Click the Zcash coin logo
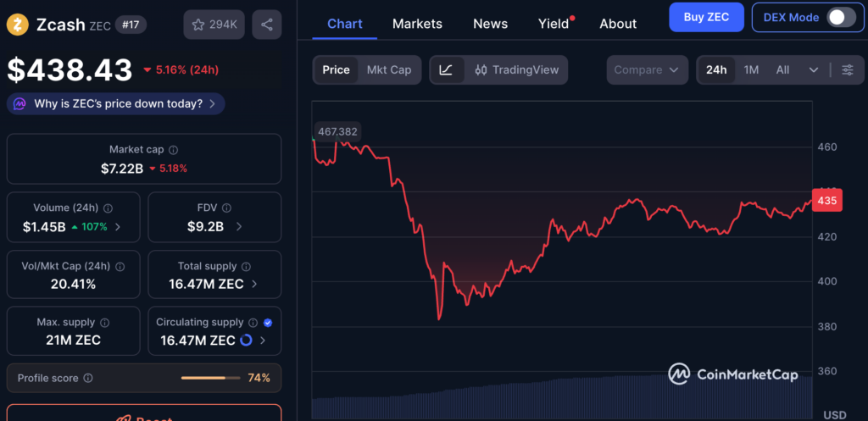 pyautogui.click(x=18, y=25)
